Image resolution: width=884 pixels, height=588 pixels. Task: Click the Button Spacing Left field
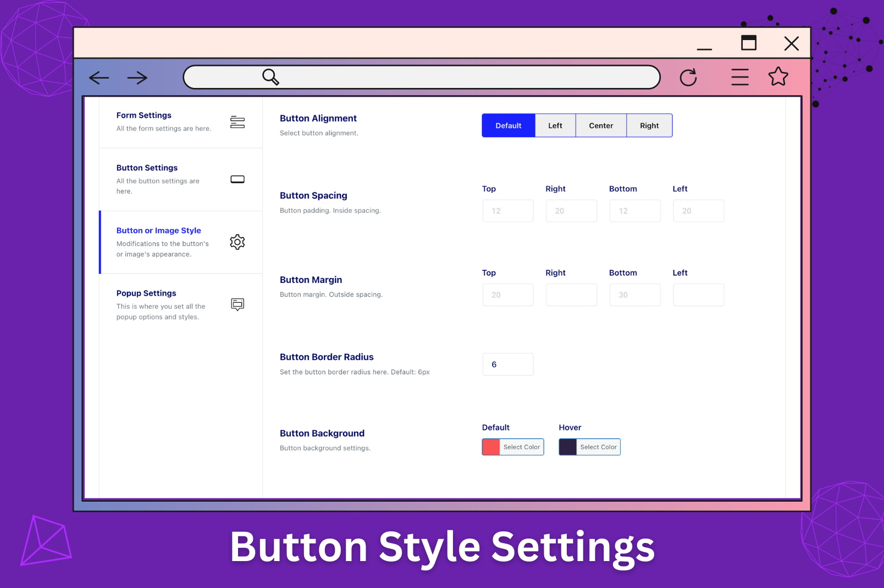[x=699, y=211]
